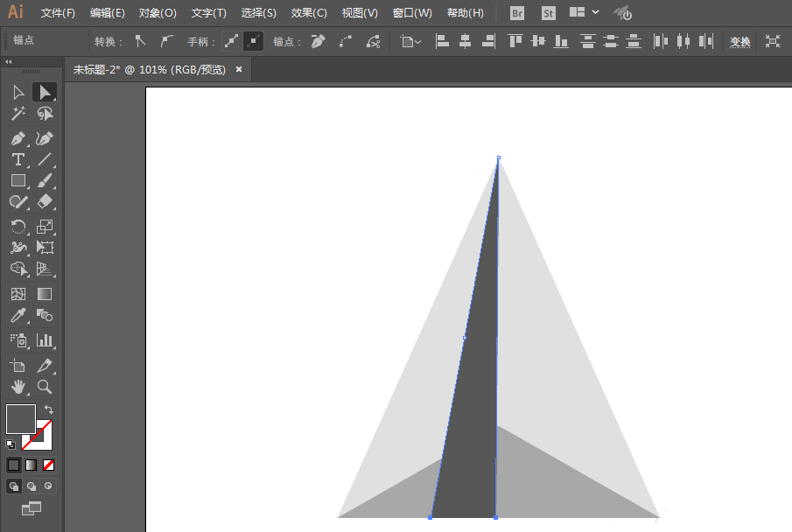The image size is (792, 532).
Task: Select the Paintbrush tool
Action: click(x=45, y=181)
